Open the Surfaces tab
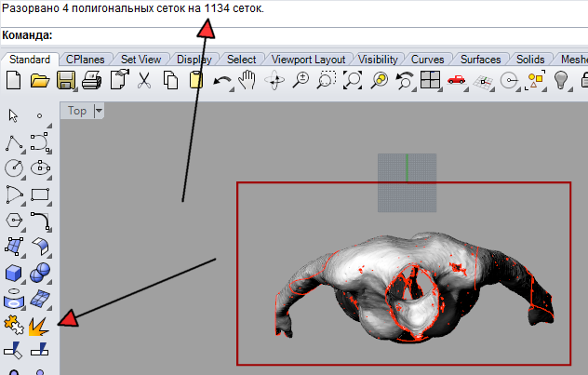 pos(480,60)
